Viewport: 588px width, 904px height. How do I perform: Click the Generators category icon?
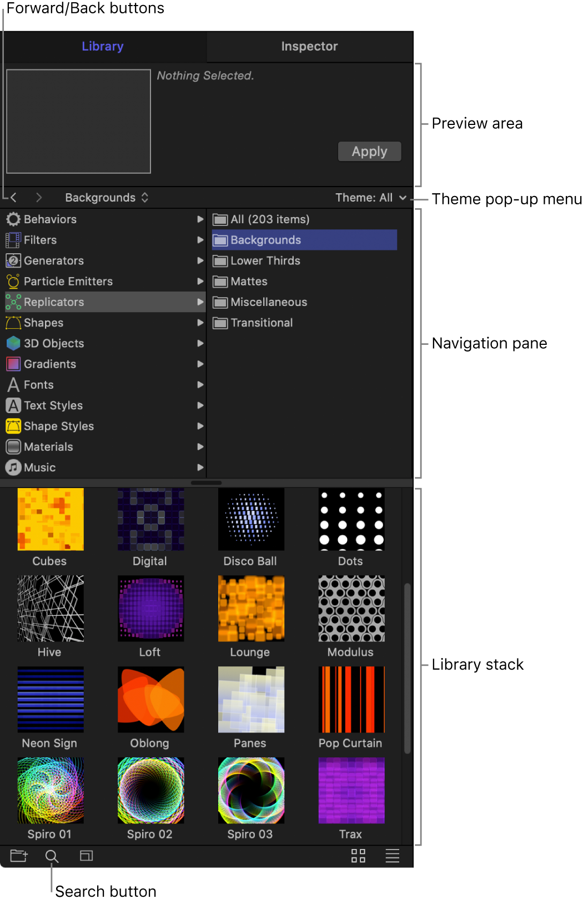click(x=13, y=260)
